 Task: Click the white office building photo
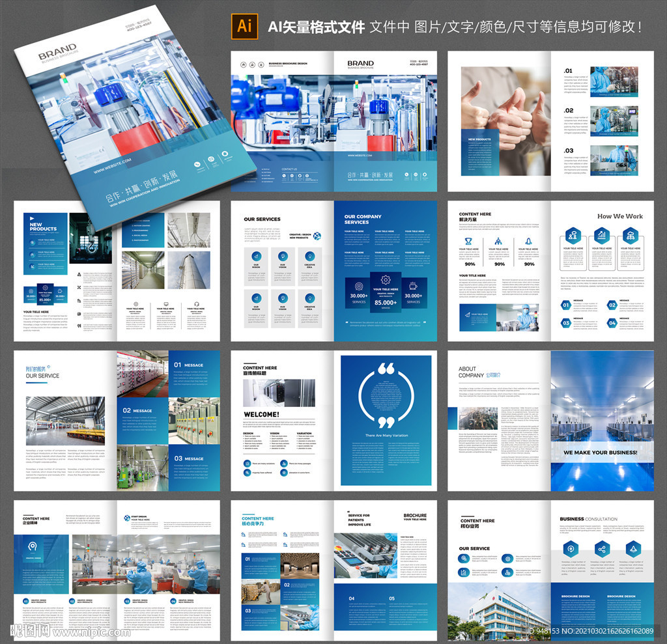point(499,611)
